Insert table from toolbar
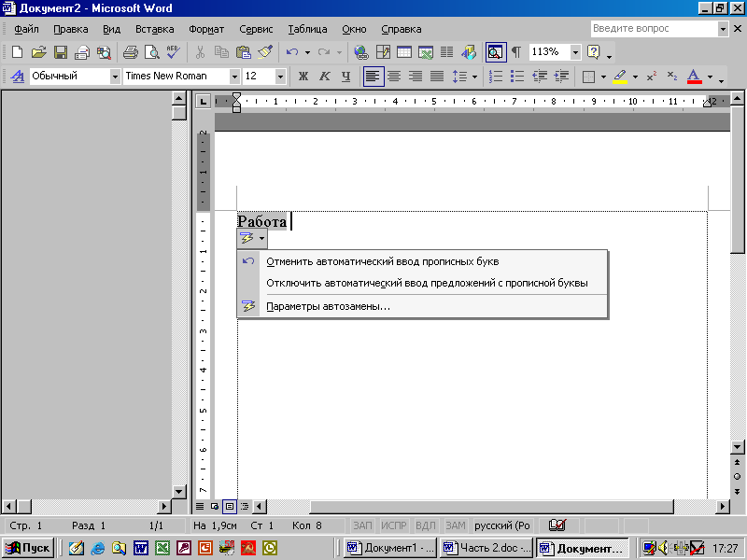The height and width of the screenshot is (560, 747). (x=404, y=52)
